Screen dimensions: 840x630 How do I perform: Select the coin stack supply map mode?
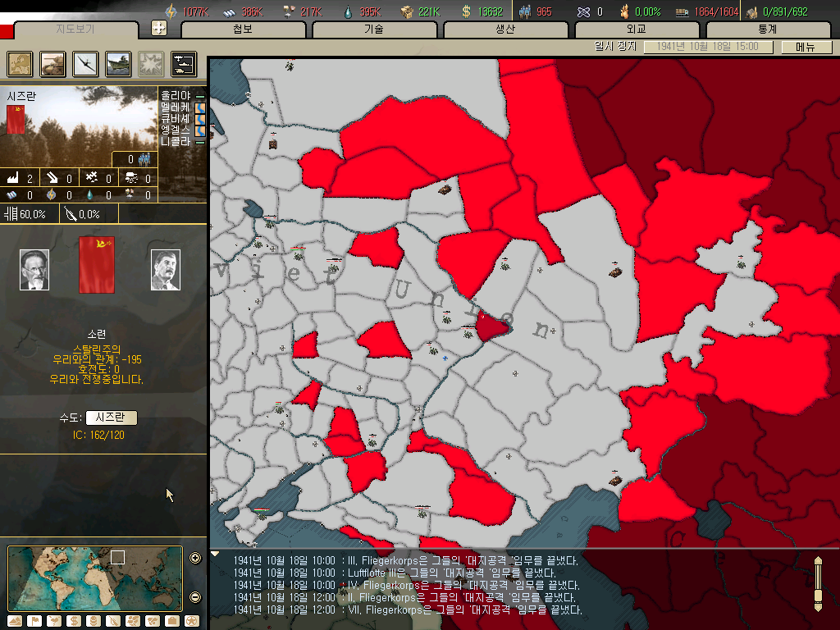(x=94, y=621)
